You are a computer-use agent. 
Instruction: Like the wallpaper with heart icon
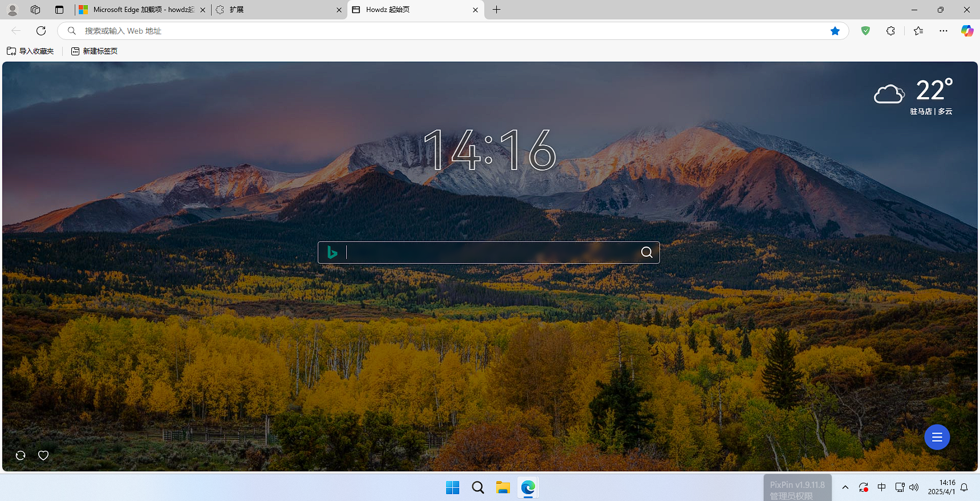coord(43,455)
